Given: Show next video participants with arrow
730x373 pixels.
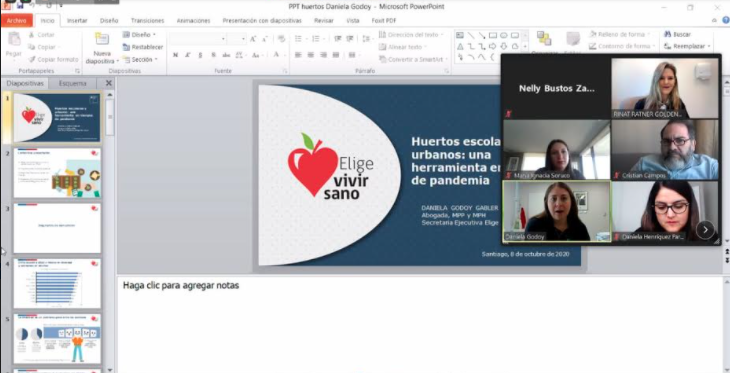Looking at the screenshot, I should tap(705, 229).
